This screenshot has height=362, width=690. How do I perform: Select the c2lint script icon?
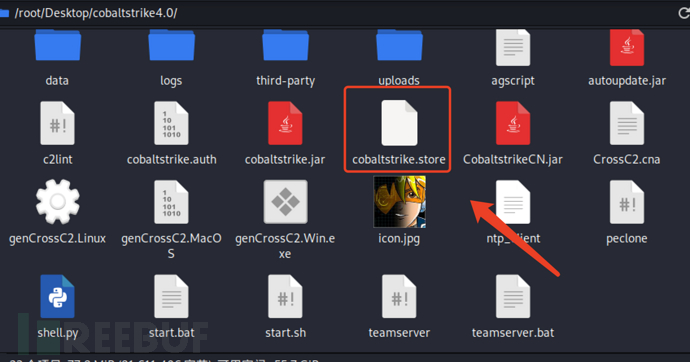(57, 123)
